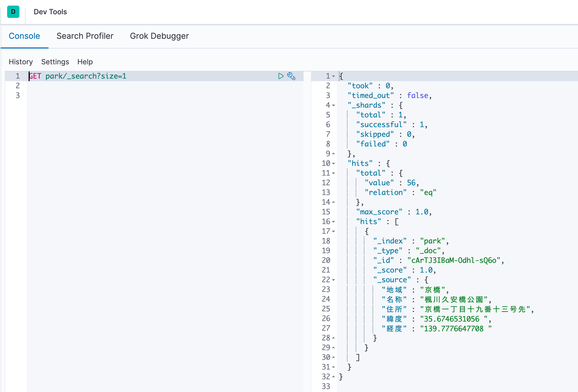Viewport: 578px width, 392px height.
Task: Click the Dev Tools breadcrumb title
Action: coord(50,12)
